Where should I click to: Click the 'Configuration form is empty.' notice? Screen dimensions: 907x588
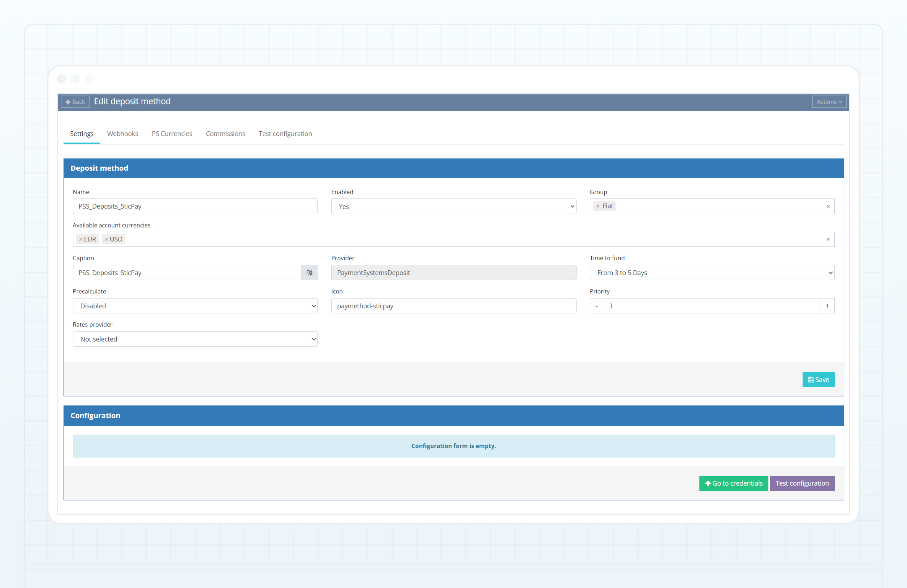tap(453, 446)
